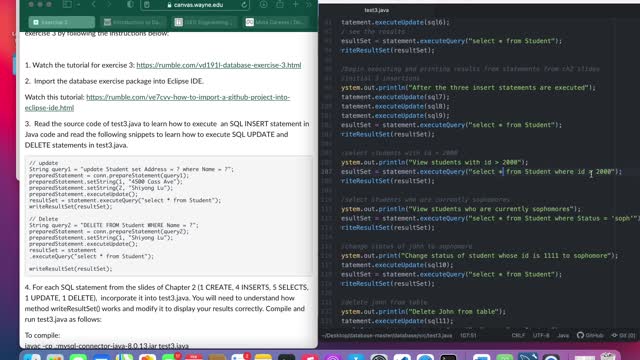
Task: Open the import-a-github-project-into-eclipse tutorial link
Action: [157, 102]
